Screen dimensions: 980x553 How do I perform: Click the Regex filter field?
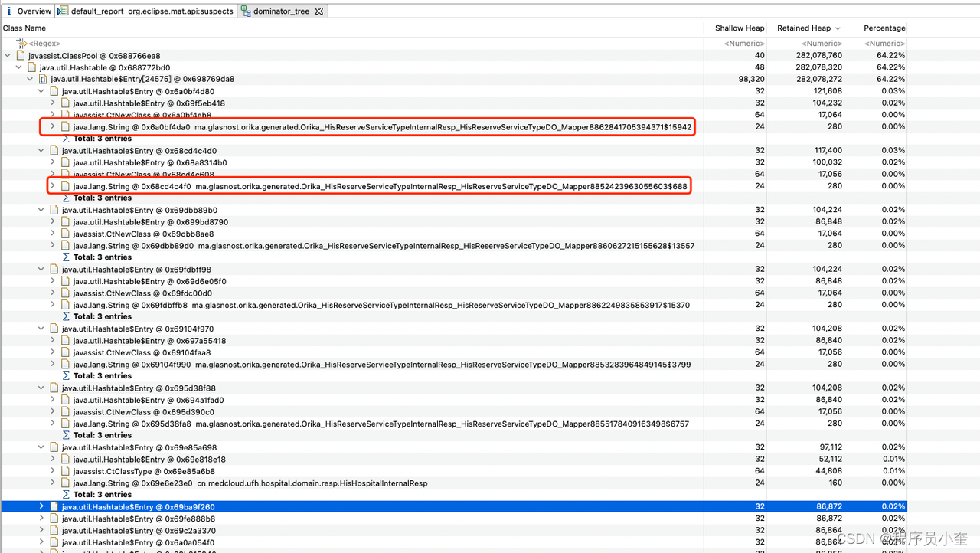point(44,44)
